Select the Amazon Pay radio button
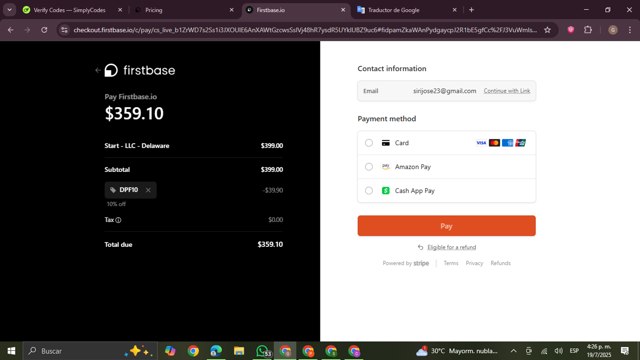This screenshot has height=360, width=640. [369, 167]
